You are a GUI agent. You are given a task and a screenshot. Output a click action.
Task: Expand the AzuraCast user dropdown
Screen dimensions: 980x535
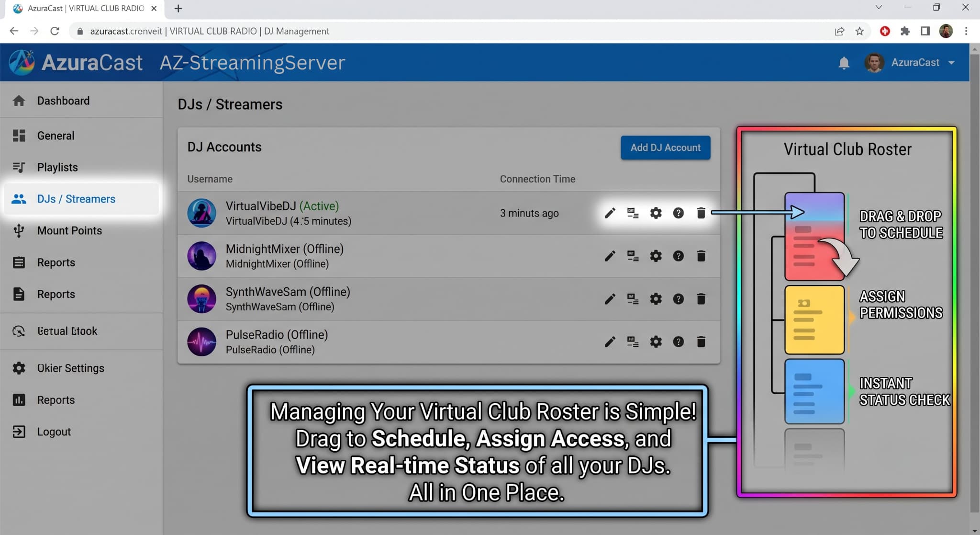pyautogui.click(x=910, y=63)
